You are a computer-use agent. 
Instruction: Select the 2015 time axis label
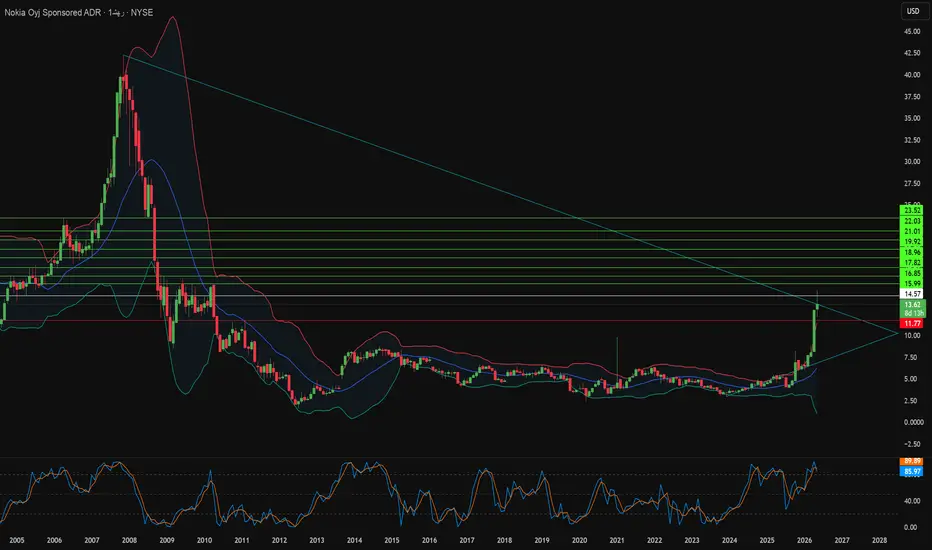392,540
